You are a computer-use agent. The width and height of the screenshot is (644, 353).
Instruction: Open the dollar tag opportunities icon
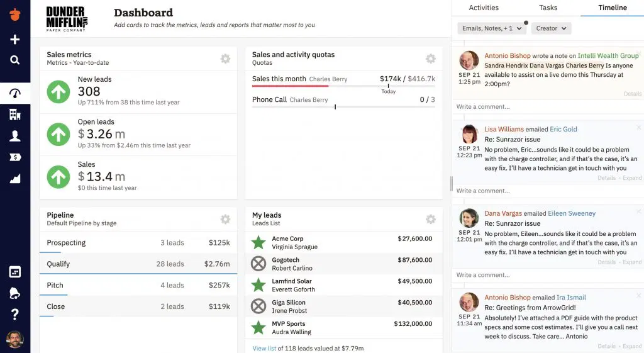point(15,157)
